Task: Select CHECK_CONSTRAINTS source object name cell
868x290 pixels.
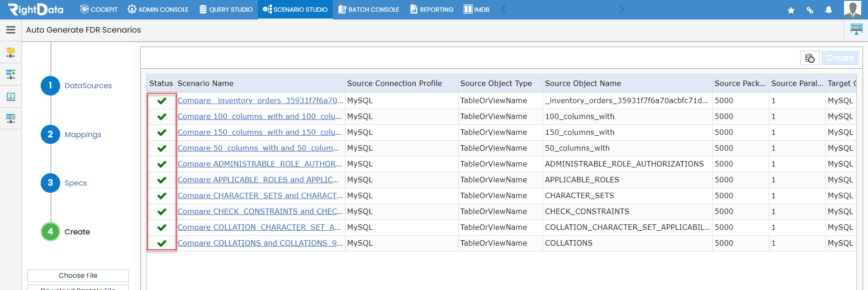Action: (x=628, y=211)
